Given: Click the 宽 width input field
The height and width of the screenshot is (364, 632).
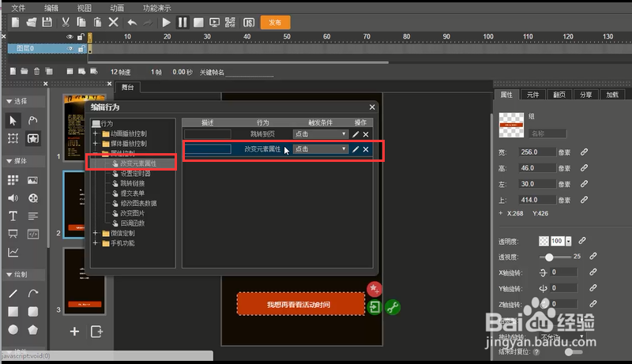Looking at the screenshot, I should coord(537,152).
